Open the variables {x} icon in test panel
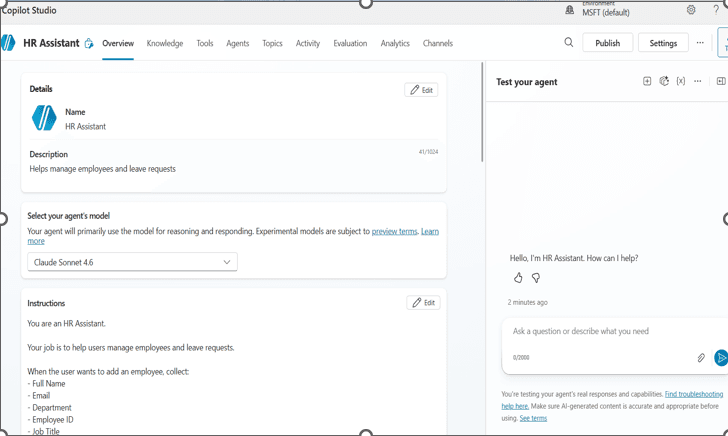This screenshot has width=728, height=436. [681, 81]
